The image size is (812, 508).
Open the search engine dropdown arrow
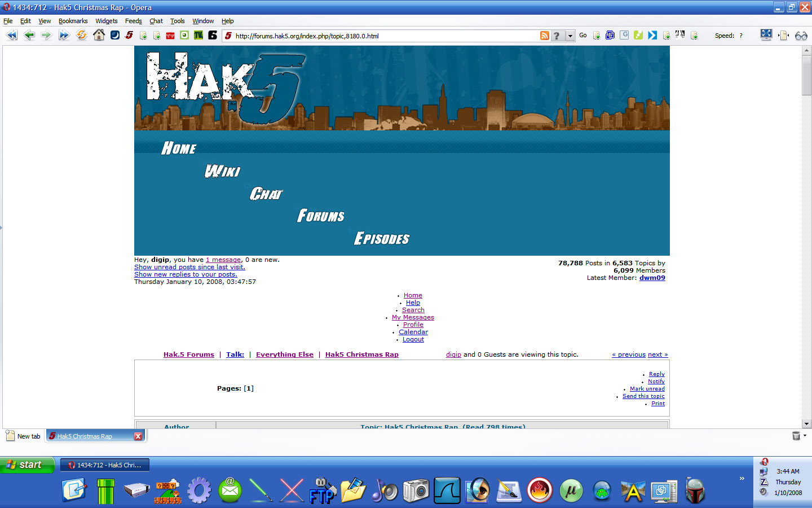[x=570, y=36]
